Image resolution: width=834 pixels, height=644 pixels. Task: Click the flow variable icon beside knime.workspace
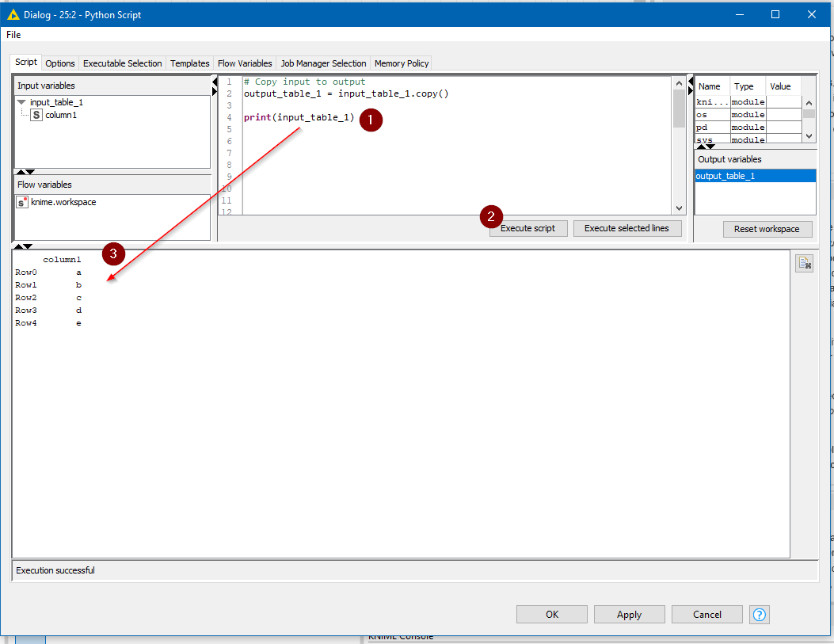pyautogui.click(x=22, y=201)
